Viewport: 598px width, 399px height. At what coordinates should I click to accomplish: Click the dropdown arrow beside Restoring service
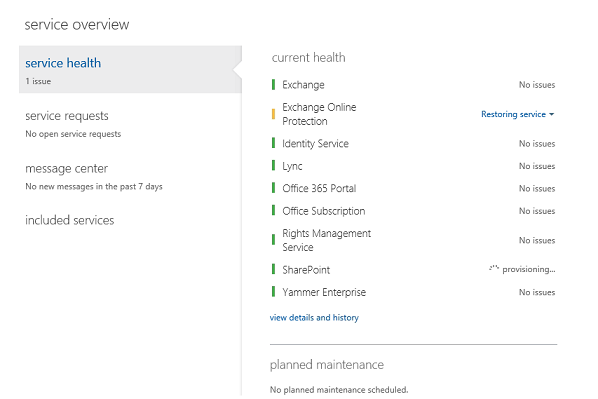point(551,114)
